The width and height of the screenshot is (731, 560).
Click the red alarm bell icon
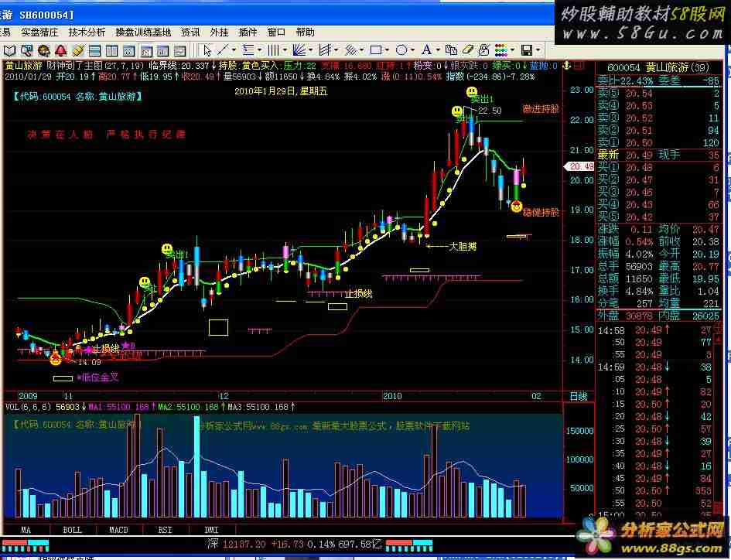[60, 50]
